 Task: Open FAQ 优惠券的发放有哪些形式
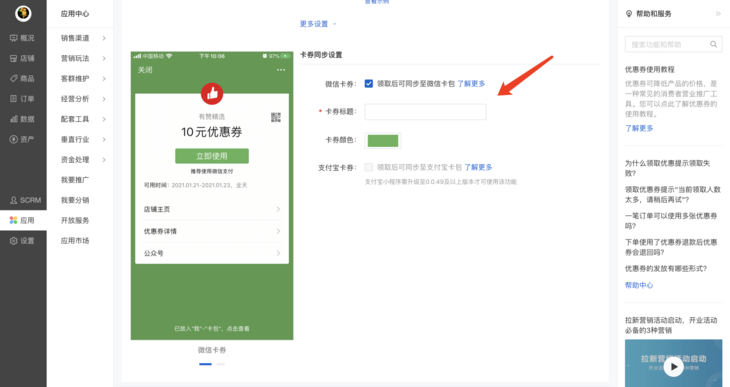pyautogui.click(x=666, y=269)
